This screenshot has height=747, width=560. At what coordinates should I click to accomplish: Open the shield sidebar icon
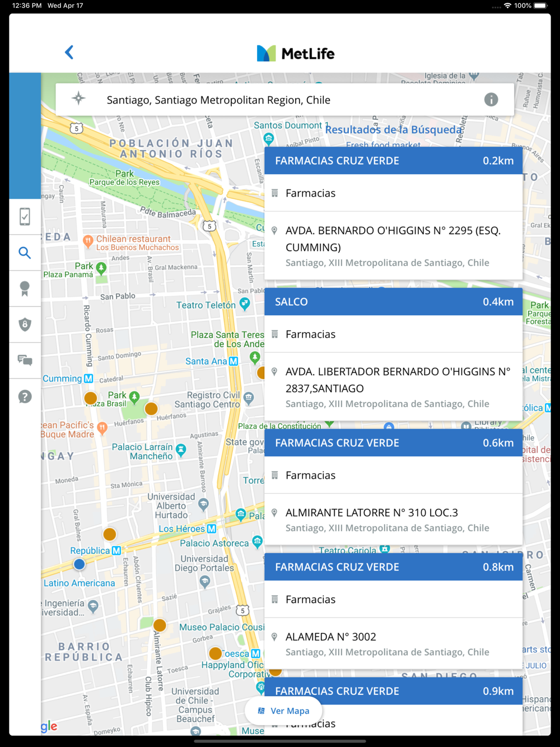pyautogui.click(x=25, y=324)
